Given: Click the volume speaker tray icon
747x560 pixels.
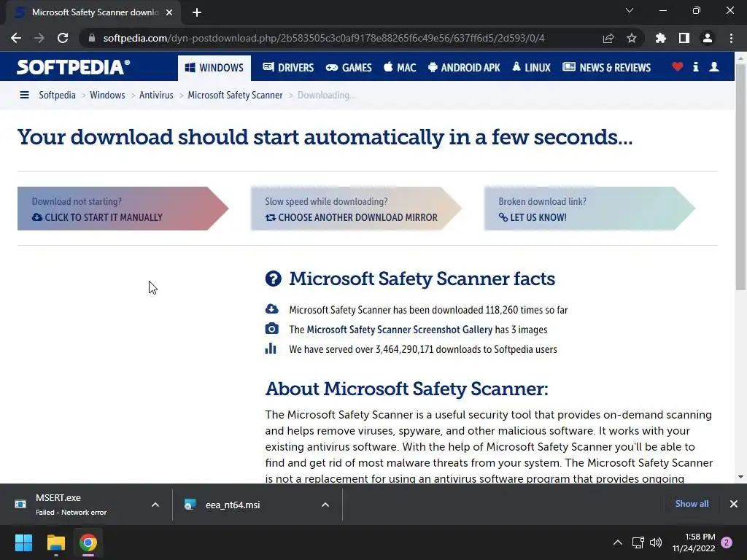Looking at the screenshot, I should [656, 542].
